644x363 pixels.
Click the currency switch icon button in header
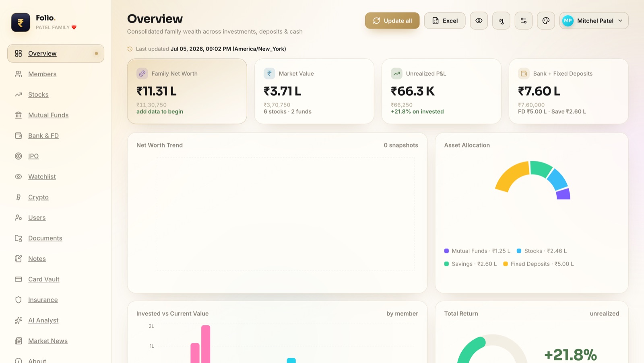(x=501, y=21)
